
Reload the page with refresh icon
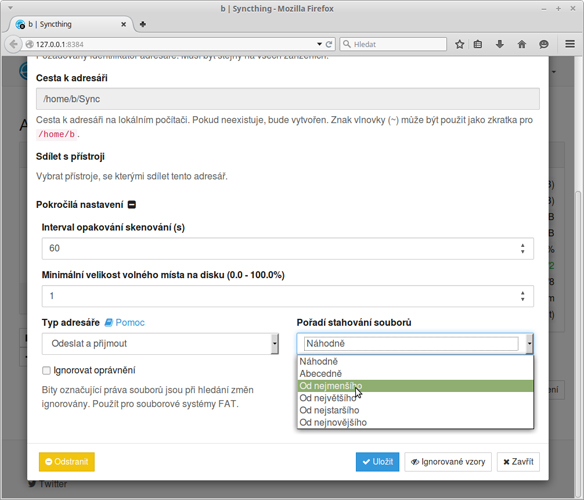[329, 44]
